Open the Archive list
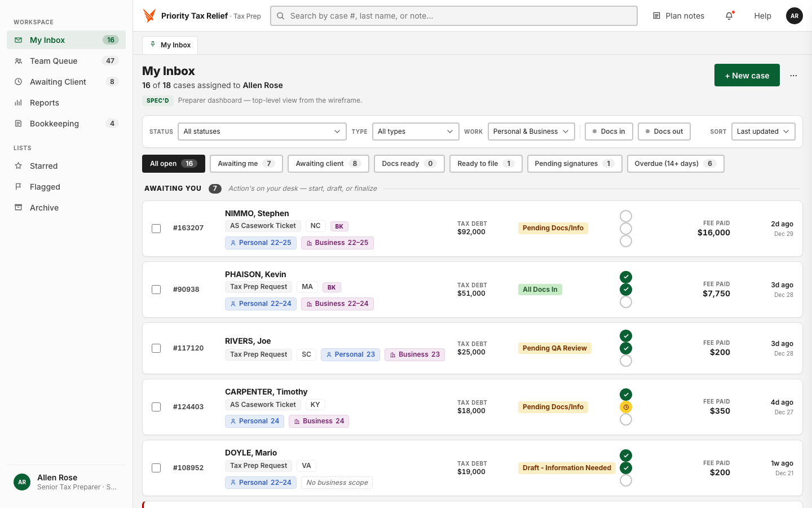 click(66, 208)
